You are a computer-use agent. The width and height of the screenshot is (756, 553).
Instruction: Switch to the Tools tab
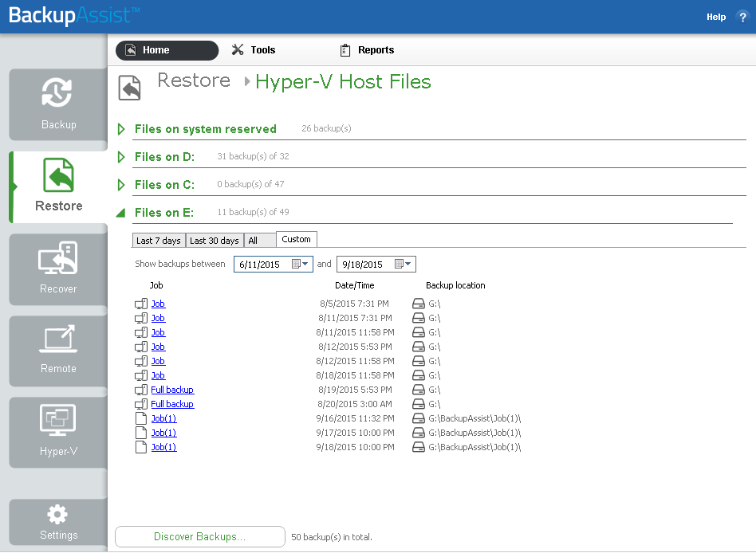click(254, 50)
